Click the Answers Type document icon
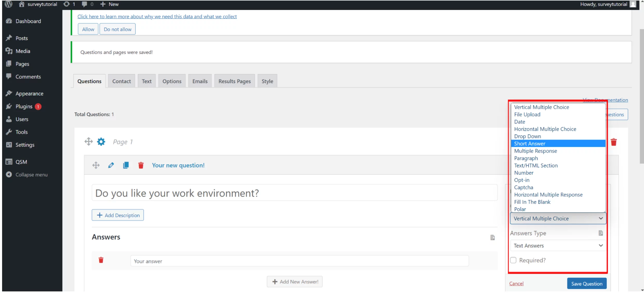Image resolution: width=644 pixels, height=293 pixels. click(x=601, y=233)
